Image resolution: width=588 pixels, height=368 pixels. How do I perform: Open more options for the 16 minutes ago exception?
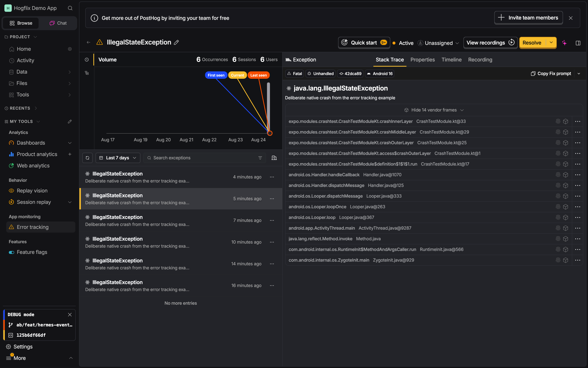[x=272, y=286]
